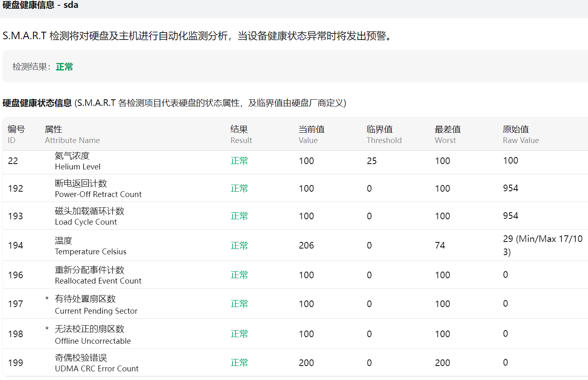
Task: Select the 临界值 Threshold column header
Action: [384, 134]
